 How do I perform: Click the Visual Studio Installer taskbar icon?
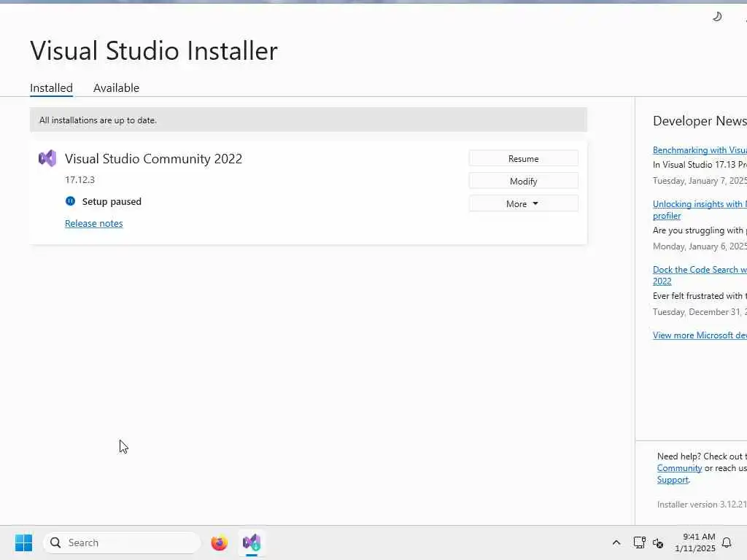(x=252, y=542)
